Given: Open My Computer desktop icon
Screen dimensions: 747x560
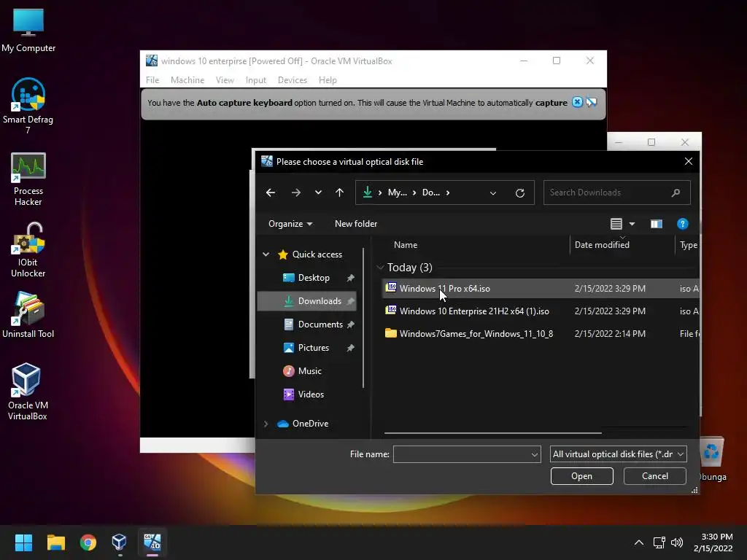Looking at the screenshot, I should 28,31.
